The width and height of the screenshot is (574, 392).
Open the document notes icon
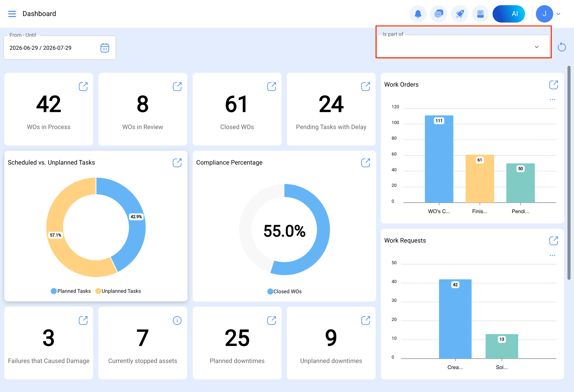pyautogui.click(x=480, y=14)
